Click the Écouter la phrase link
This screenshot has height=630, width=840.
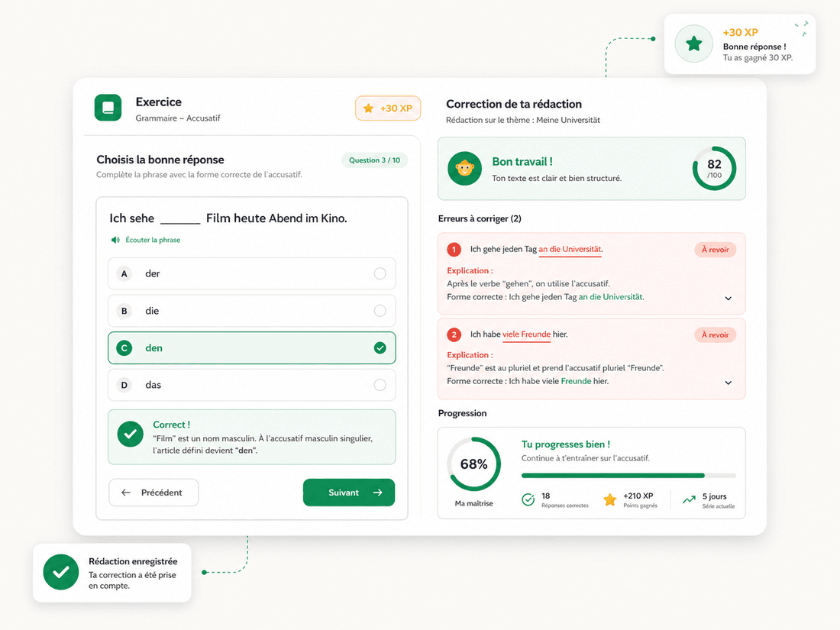click(x=153, y=240)
